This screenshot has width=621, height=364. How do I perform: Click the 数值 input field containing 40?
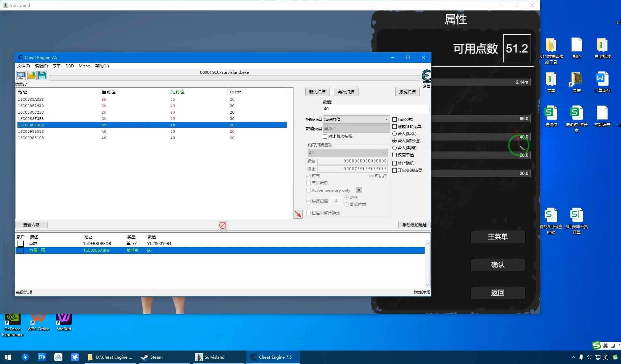(376, 109)
